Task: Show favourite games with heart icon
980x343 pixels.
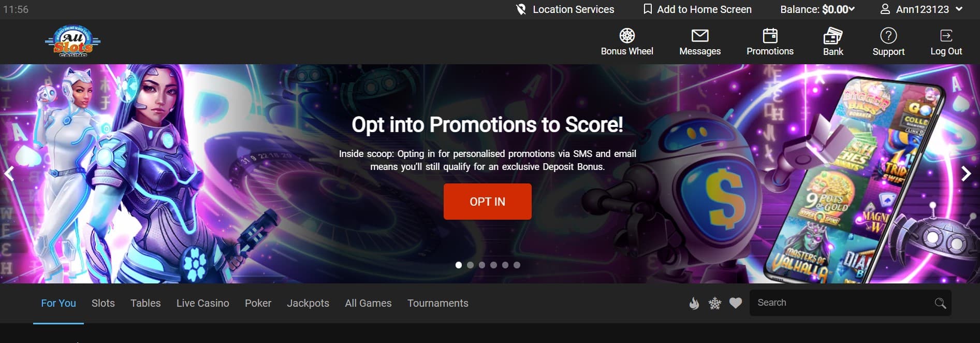Action: pos(736,303)
